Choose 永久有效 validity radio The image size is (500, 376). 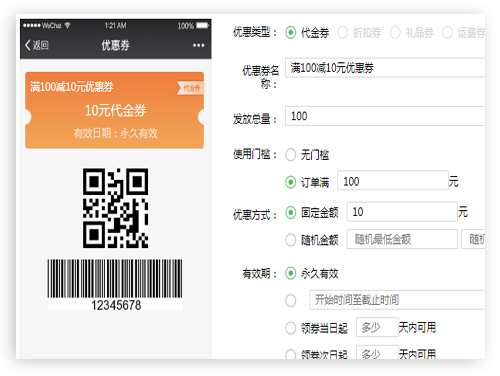(291, 273)
